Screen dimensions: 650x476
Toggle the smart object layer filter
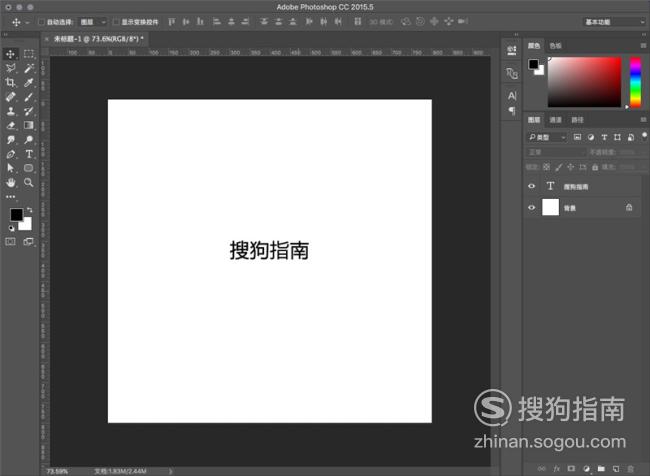(631, 137)
